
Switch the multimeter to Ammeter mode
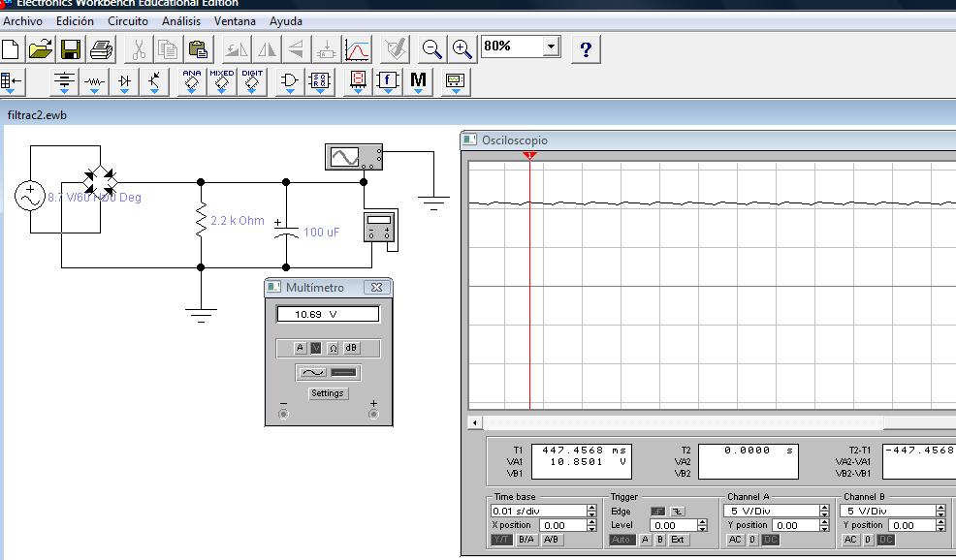[300, 348]
